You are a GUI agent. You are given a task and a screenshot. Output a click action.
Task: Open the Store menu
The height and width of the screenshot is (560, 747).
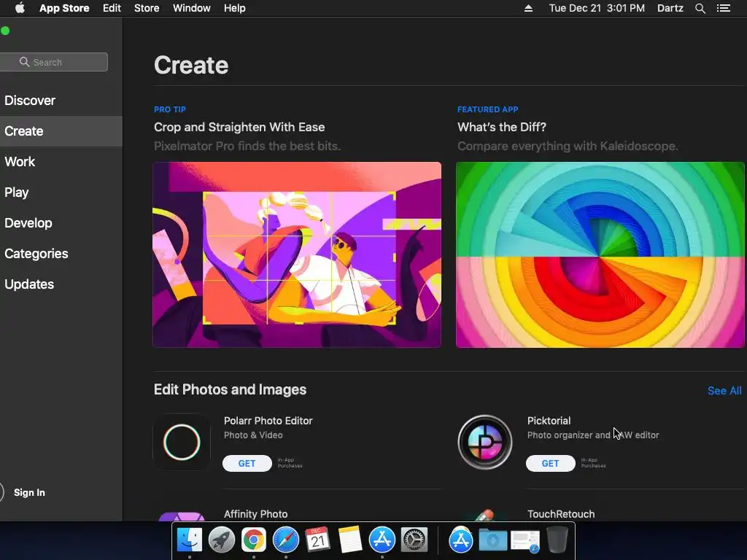point(147,8)
